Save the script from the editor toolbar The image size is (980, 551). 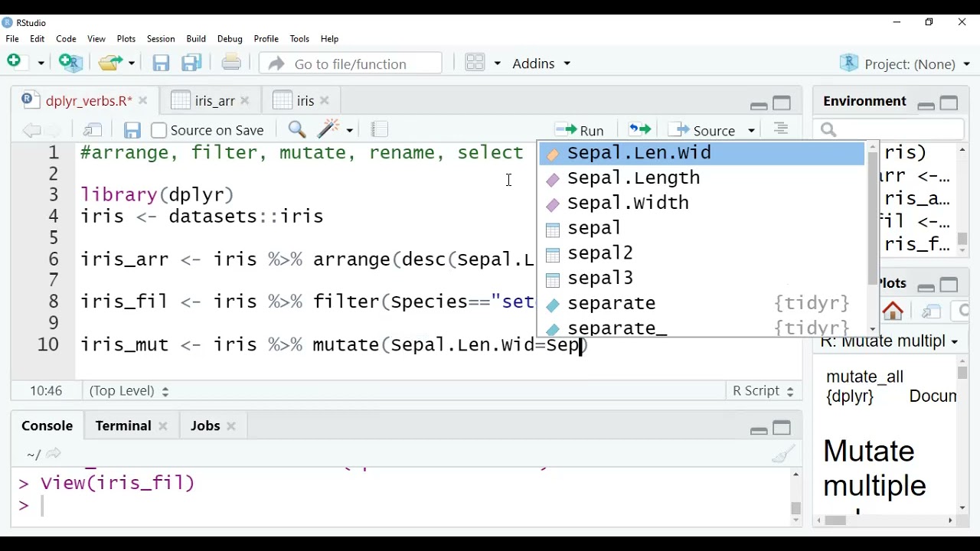(132, 130)
